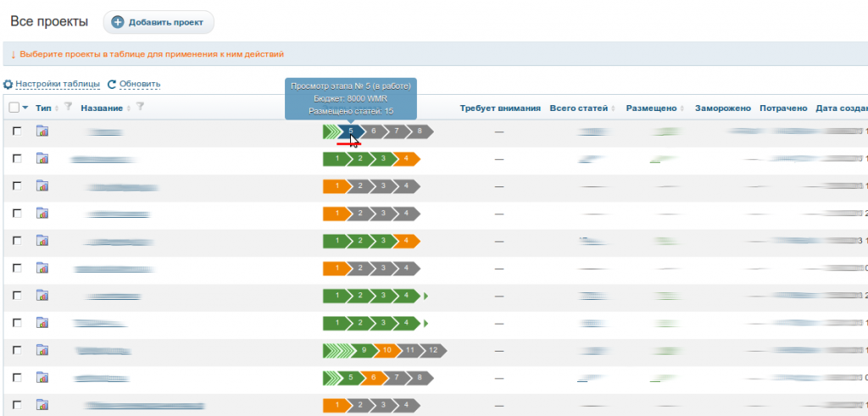Open the dropdown arrow next to select-all checkbox
The image size is (868, 416).
(25, 108)
